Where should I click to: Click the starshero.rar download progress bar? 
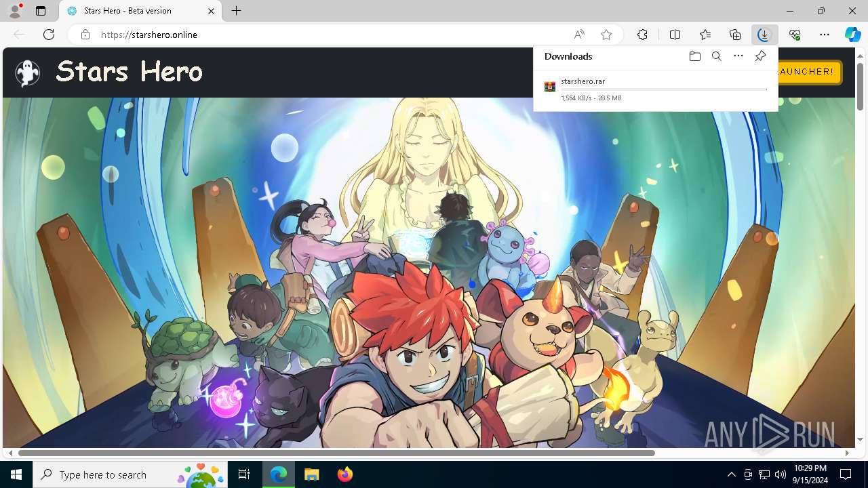click(664, 89)
